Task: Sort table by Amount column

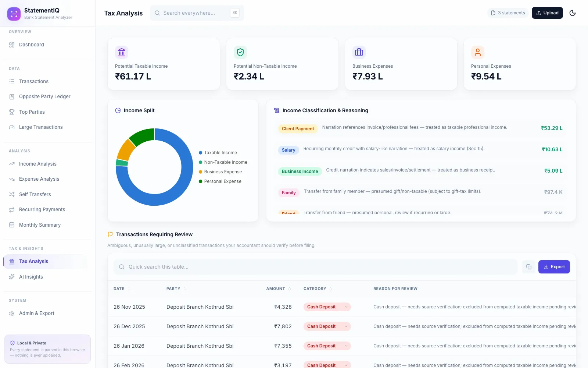Action: pyautogui.click(x=279, y=289)
